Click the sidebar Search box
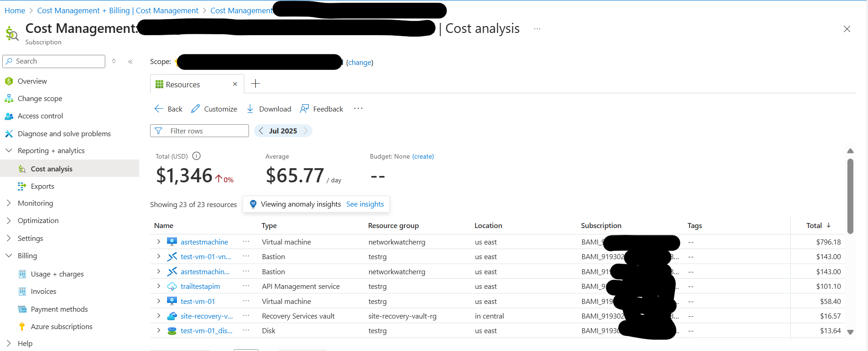 coord(54,61)
